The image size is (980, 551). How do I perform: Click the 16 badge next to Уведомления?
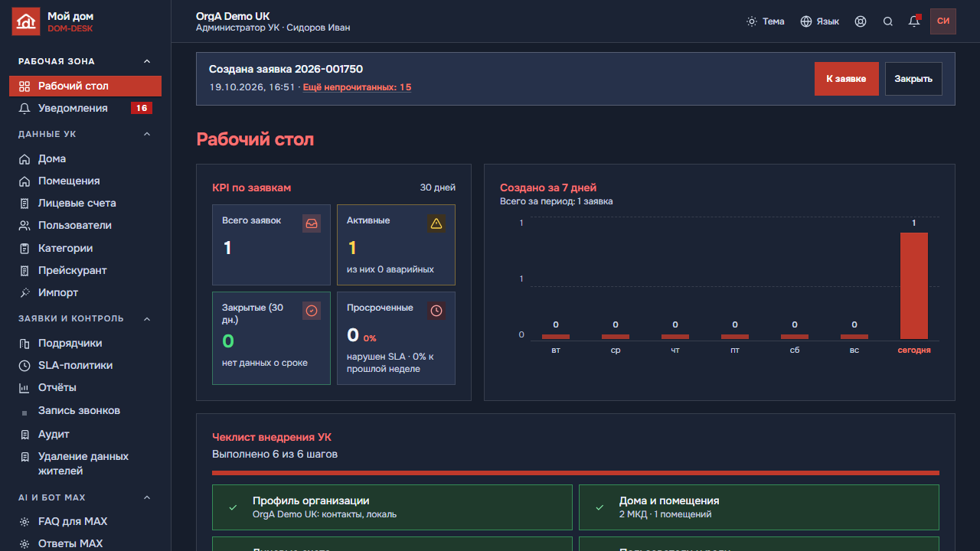[141, 108]
